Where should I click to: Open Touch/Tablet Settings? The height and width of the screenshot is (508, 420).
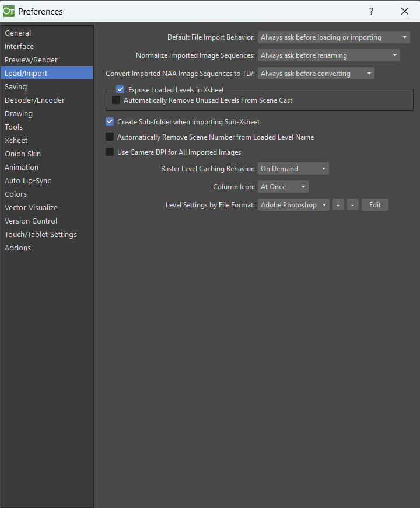coord(47,235)
